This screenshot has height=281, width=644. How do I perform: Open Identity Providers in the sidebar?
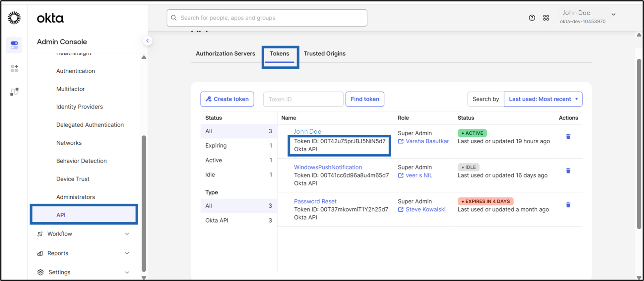point(80,107)
